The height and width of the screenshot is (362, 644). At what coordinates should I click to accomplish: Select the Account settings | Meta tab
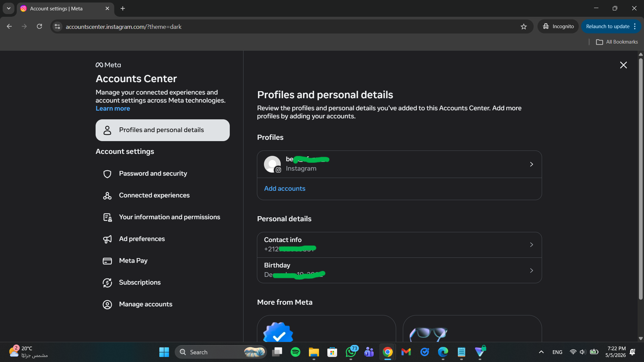65,9
